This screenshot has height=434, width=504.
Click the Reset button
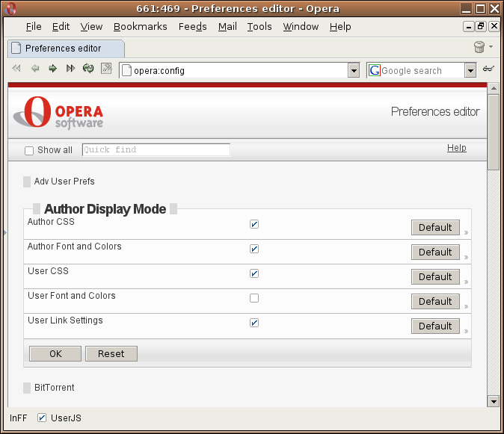click(x=111, y=354)
